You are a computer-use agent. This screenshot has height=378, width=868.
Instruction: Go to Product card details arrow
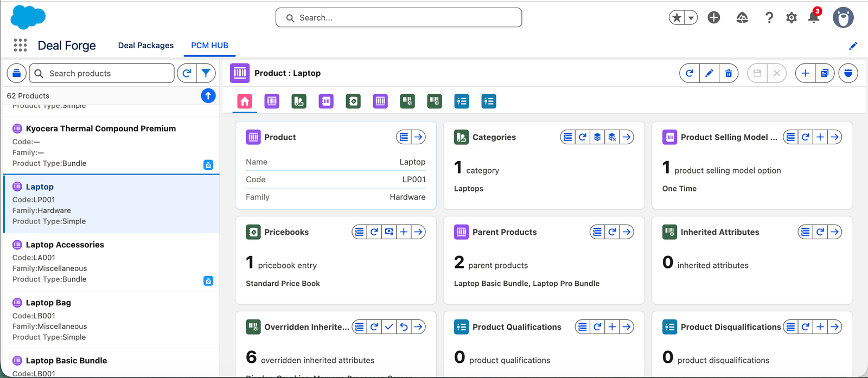(x=418, y=137)
